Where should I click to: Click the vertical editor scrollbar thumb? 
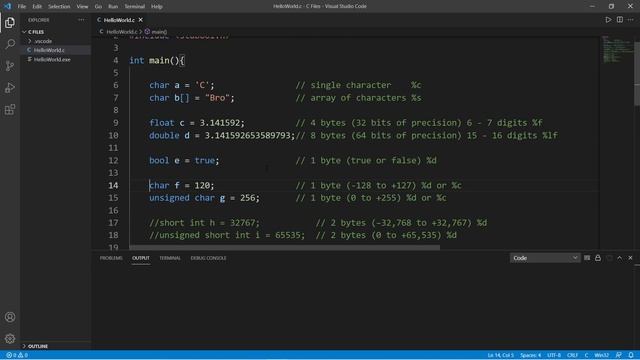637,73
